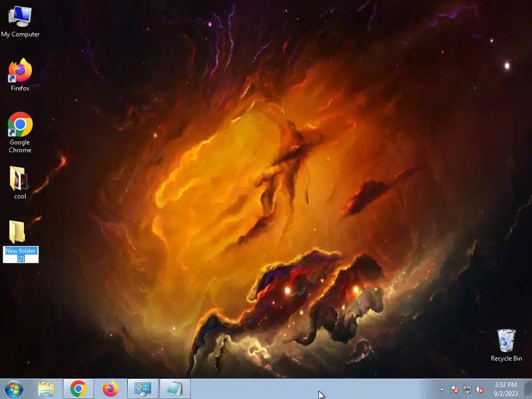Click the New folder (2) name field
532x399 pixels.
(x=21, y=255)
